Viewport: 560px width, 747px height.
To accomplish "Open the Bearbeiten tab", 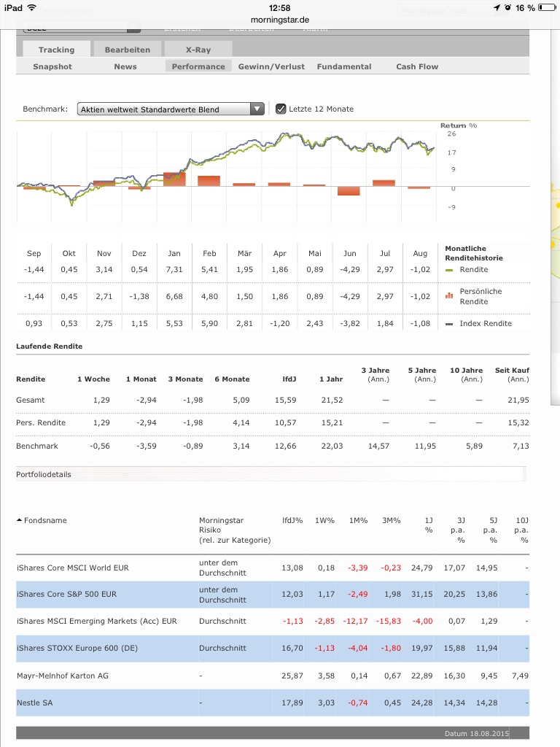I will pyautogui.click(x=127, y=50).
